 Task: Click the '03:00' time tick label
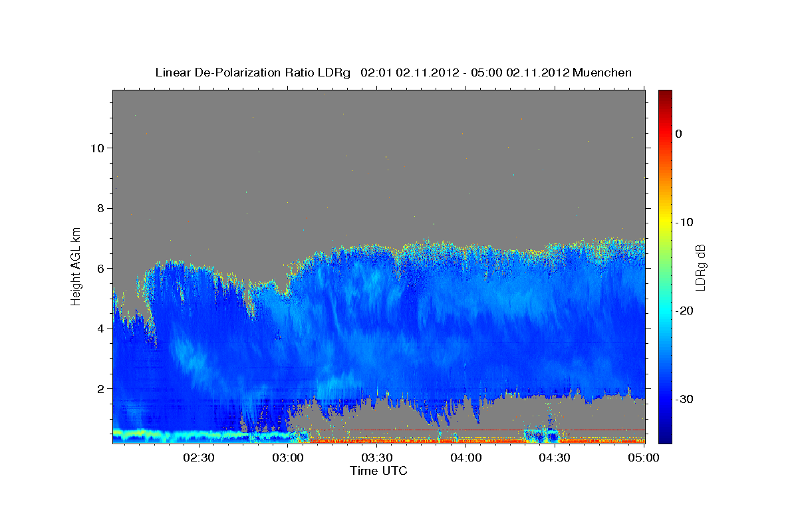coord(288,458)
